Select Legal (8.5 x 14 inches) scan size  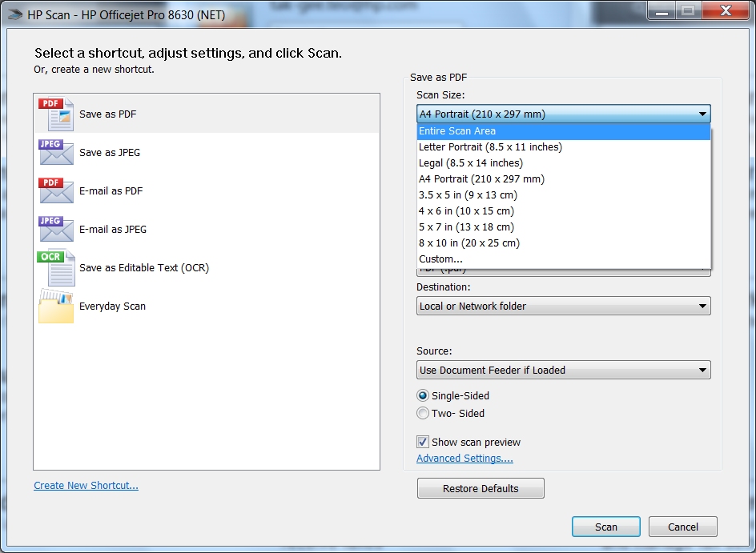point(471,163)
